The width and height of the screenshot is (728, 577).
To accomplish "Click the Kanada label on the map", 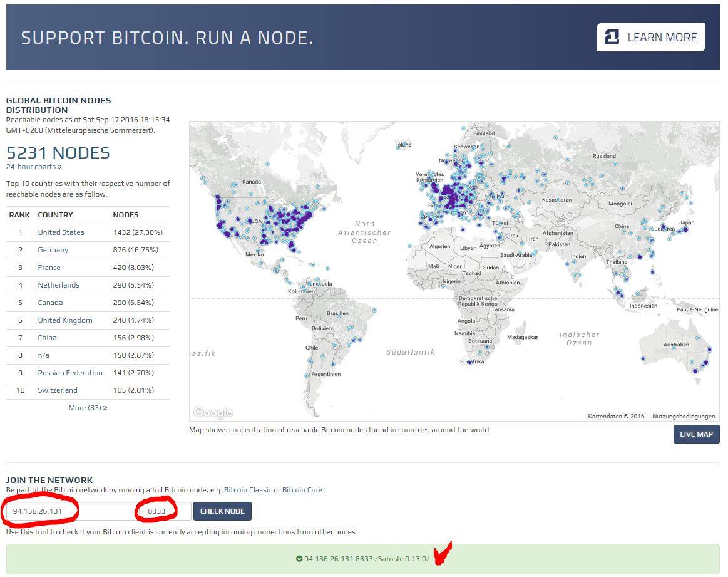I will 251,182.
